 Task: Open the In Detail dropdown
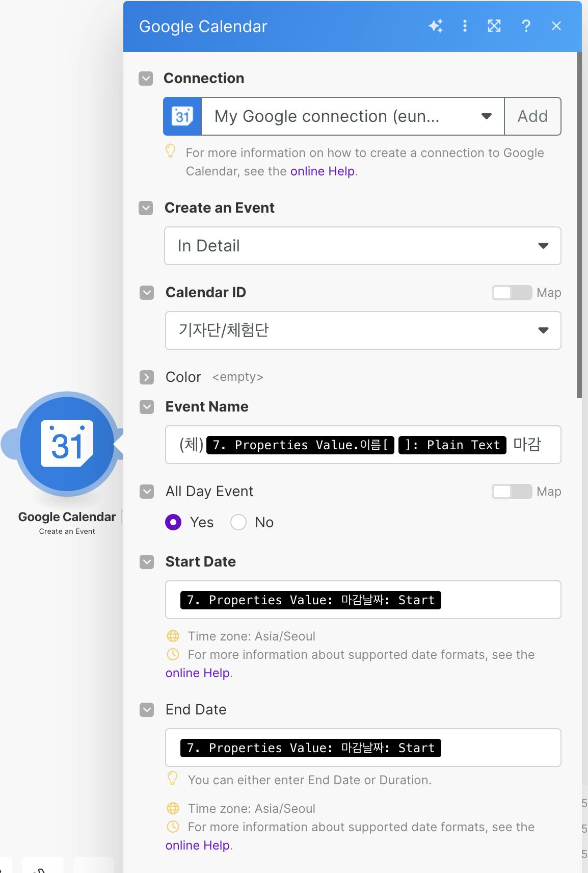click(x=362, y=246)
